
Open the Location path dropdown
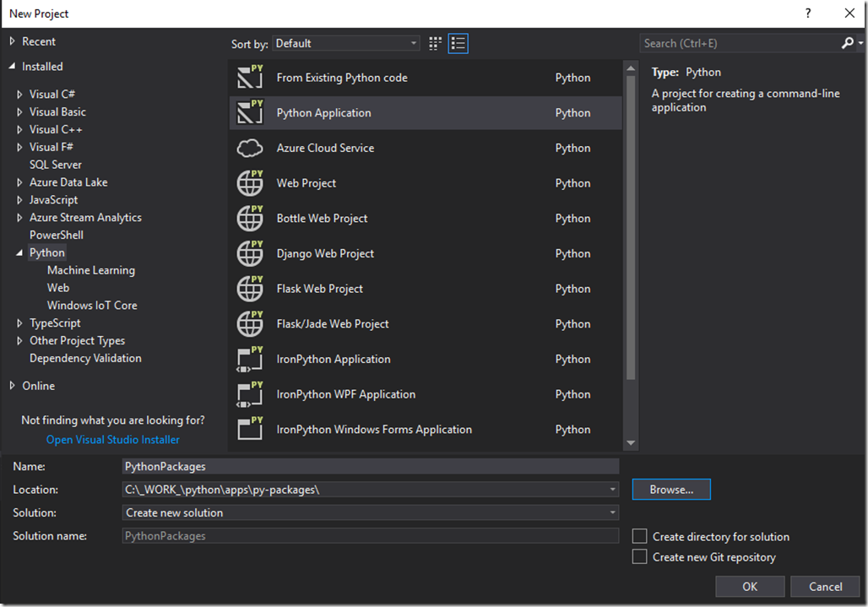click(612, 490)
